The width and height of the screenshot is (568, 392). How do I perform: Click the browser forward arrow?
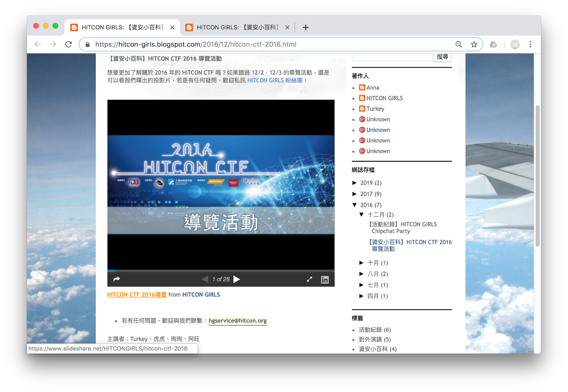(x=53, y=44)
